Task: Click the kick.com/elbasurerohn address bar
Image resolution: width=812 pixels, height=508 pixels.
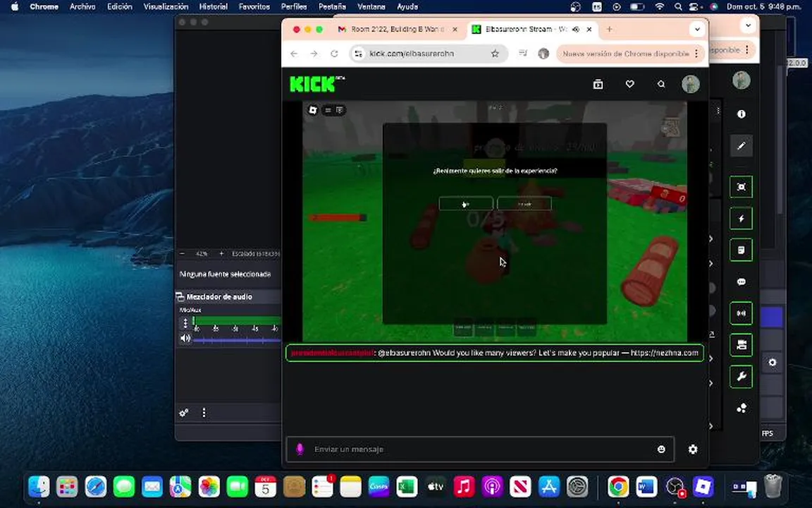Action: 429,54
